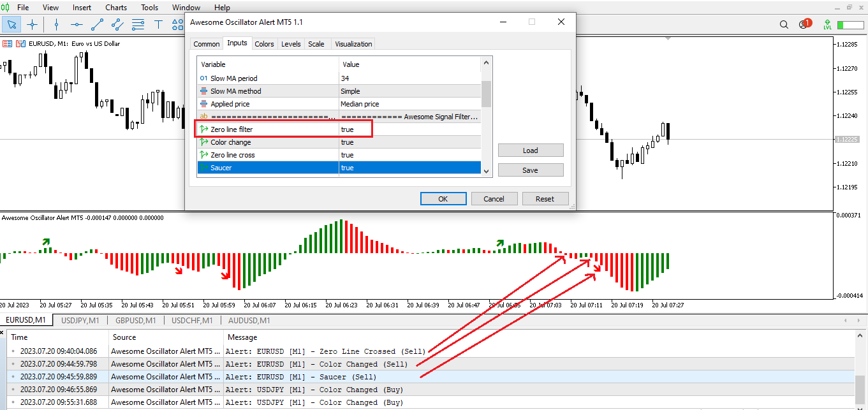Click chart tabs scroll right arrow
The image size is (868, 410).
tap(859, 320)
